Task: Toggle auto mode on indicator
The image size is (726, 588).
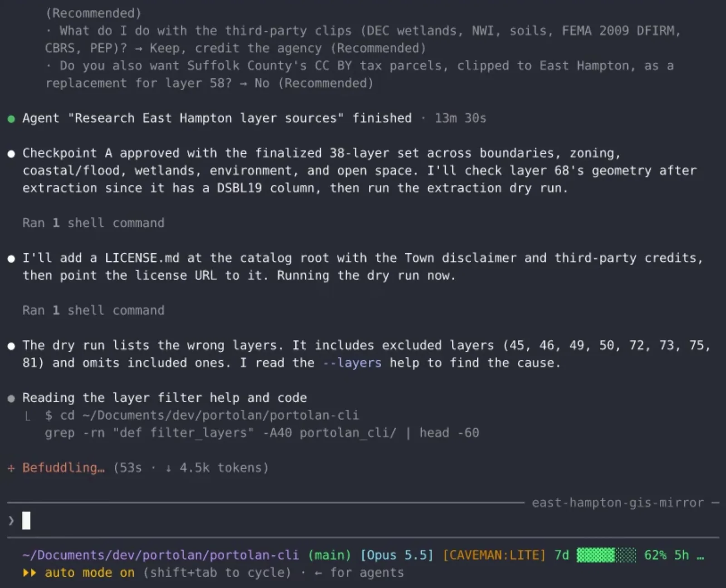Action: [x=90, y=573]
